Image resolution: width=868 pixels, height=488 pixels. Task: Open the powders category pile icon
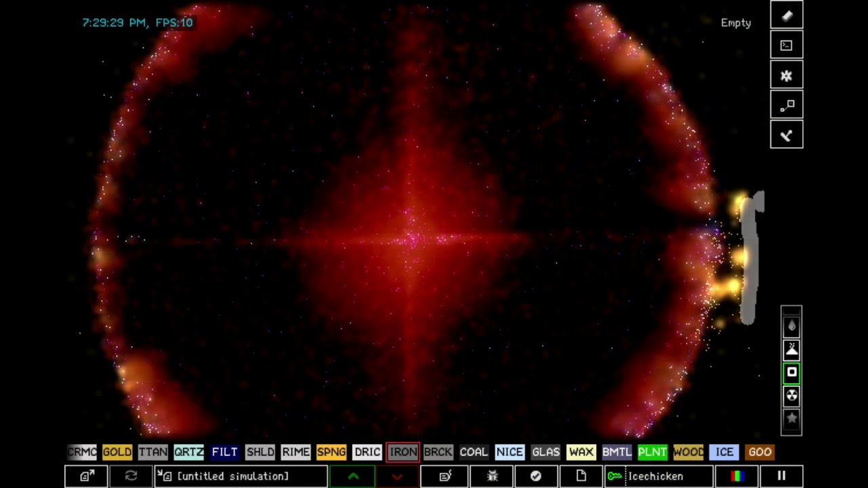(x=791, y=349)
